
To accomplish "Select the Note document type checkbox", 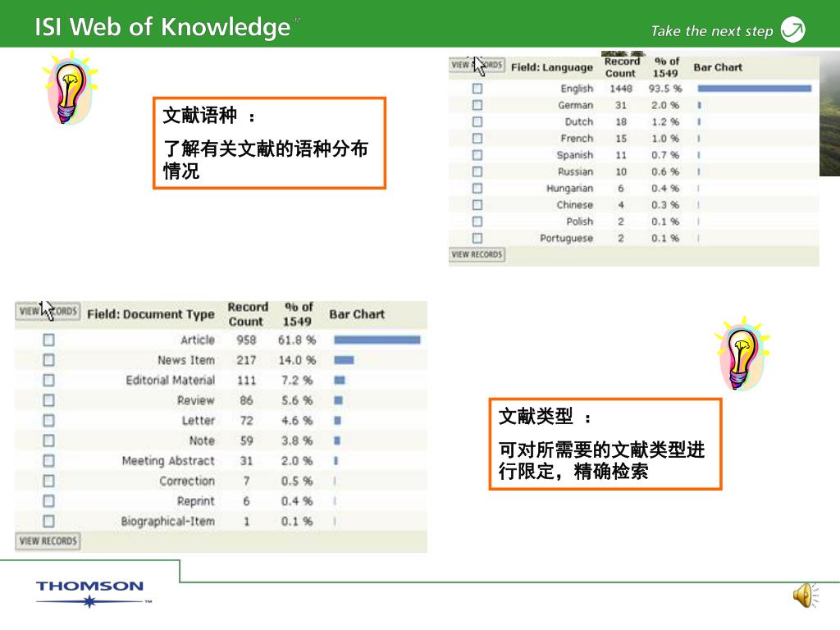I will (x=48, y=441).
